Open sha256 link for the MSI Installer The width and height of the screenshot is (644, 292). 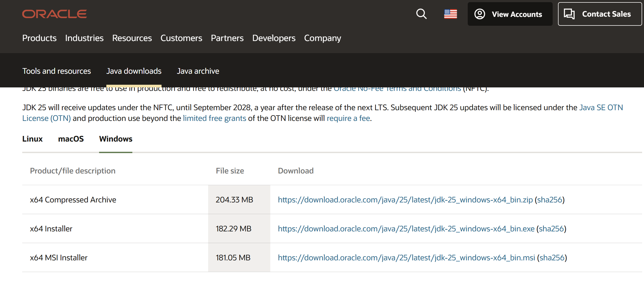tap(552, 258)
